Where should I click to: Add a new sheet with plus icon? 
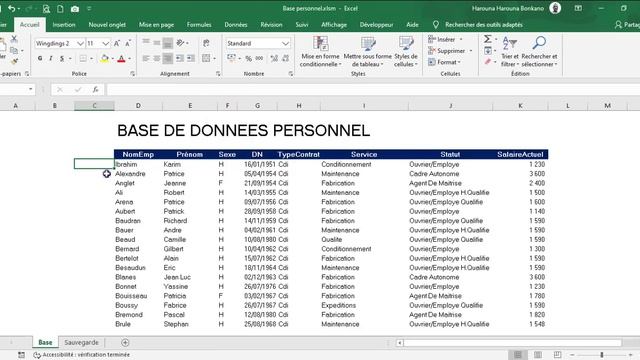[125, 342]
